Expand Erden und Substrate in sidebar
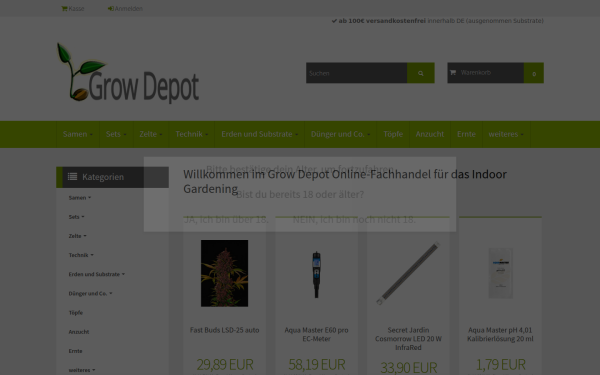The image size is (600, 375). (x=96, y=274)
